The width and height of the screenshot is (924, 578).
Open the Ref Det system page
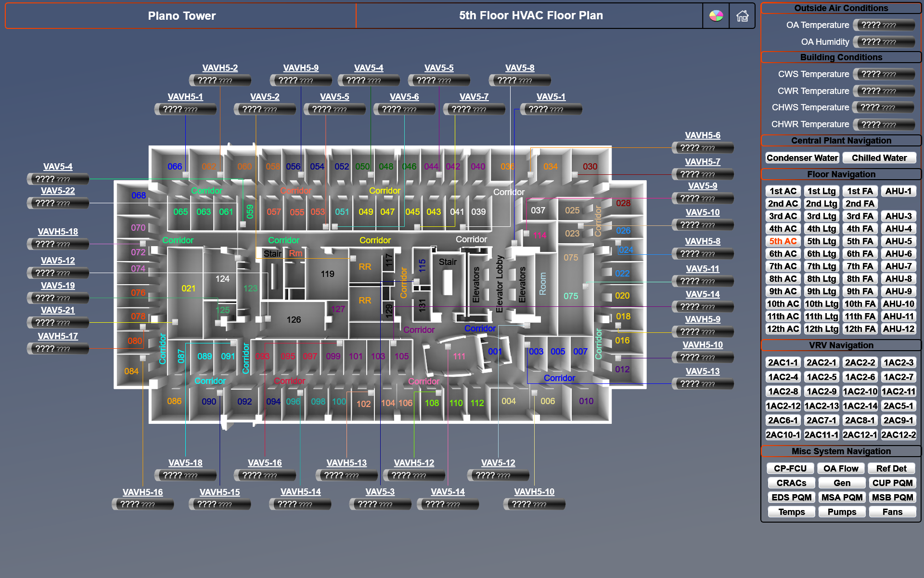(891, 468)
